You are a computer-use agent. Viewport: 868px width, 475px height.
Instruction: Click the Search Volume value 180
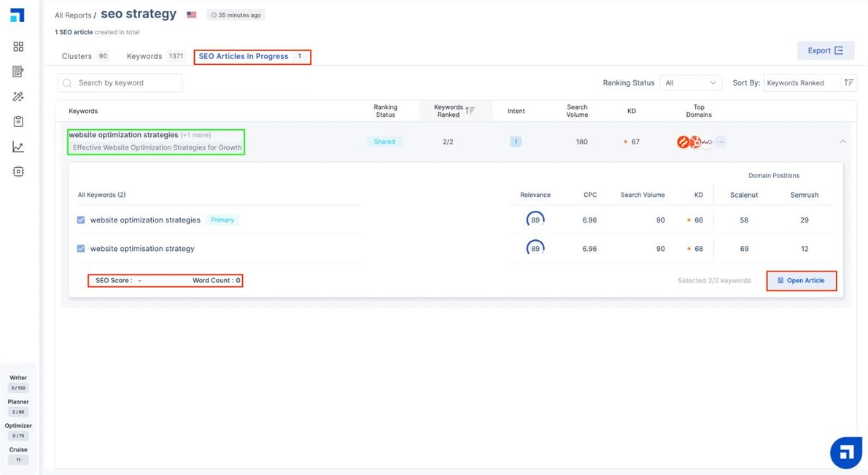[581, 142]
